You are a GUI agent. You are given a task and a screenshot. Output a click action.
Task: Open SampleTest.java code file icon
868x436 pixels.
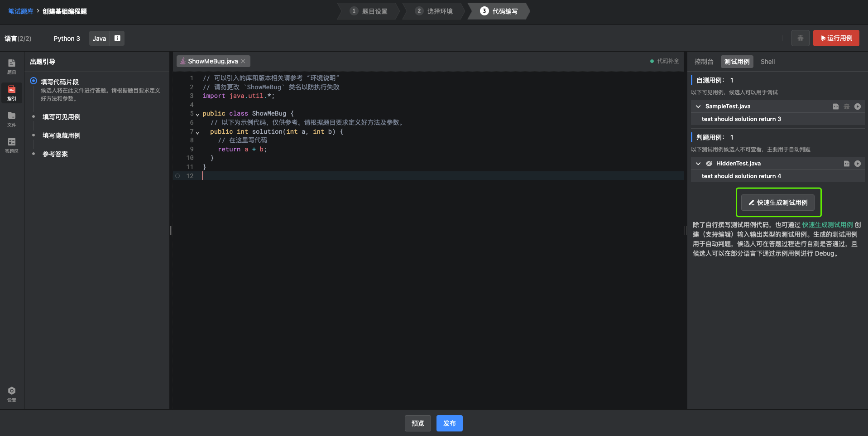click(x=836, y=107)
